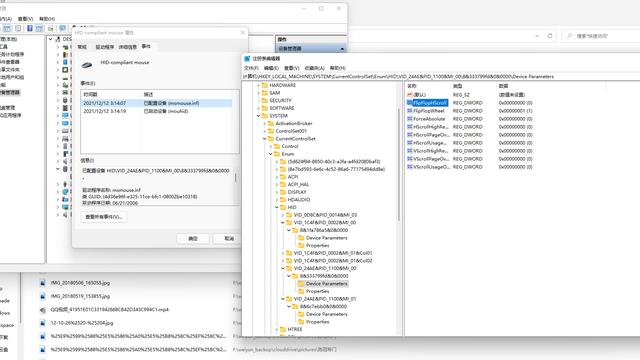Click the HID-compliant mouse device icon
640x360 pixels.
click(87, 64)
